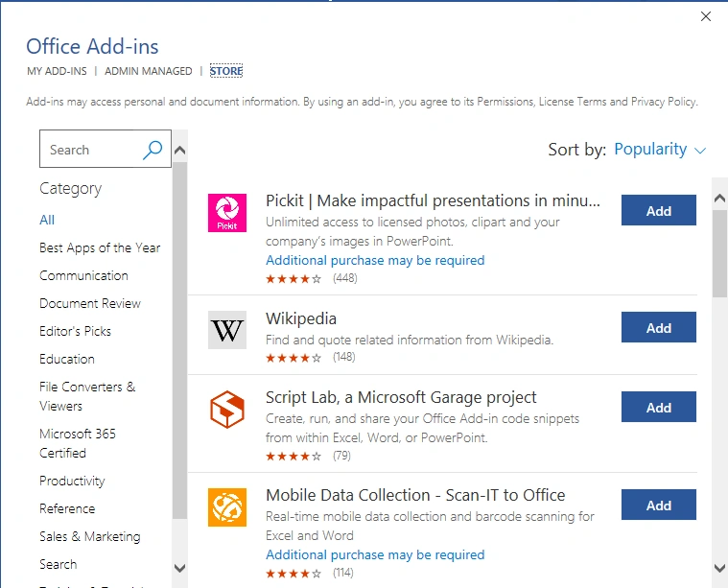Add the Pickit add-in
The height and width of the screenshot is (588, 728).
tap(658, 210)
